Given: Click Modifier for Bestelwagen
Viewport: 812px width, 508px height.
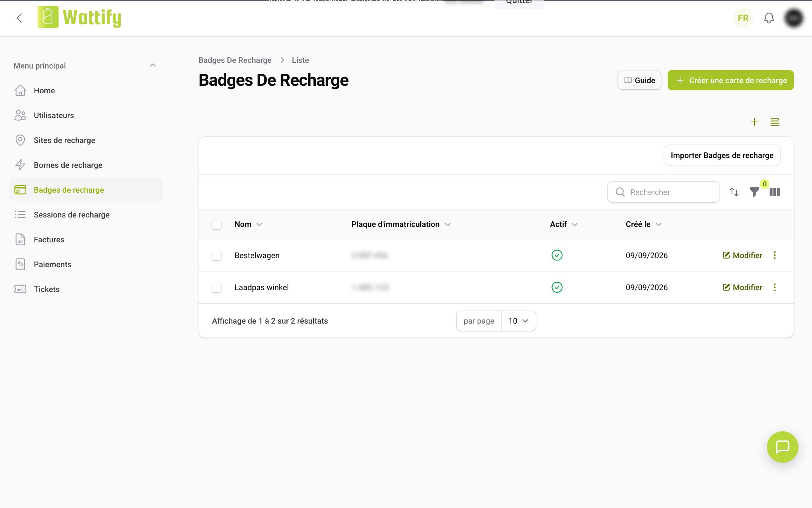Looking at the screenshot, I should coord(742,255).
